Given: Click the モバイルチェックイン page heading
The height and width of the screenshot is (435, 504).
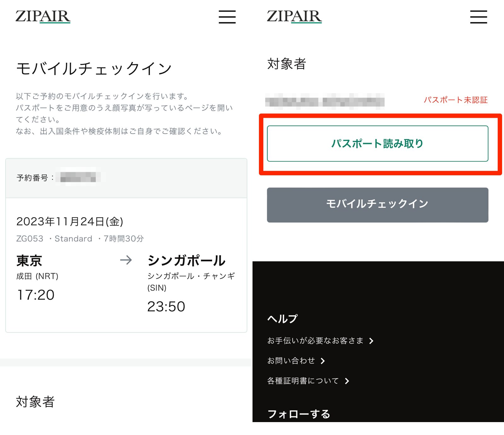Looking at the screenshot, I should tap(94, 69).
